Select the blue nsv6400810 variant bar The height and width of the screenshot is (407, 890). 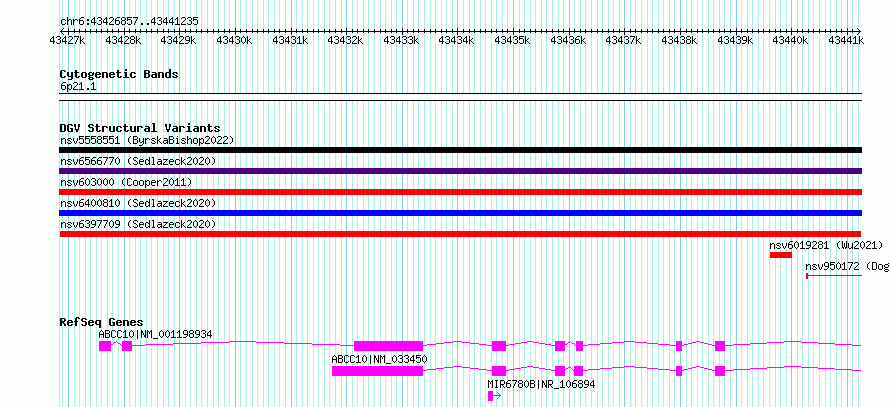click(x=460, y=213)
